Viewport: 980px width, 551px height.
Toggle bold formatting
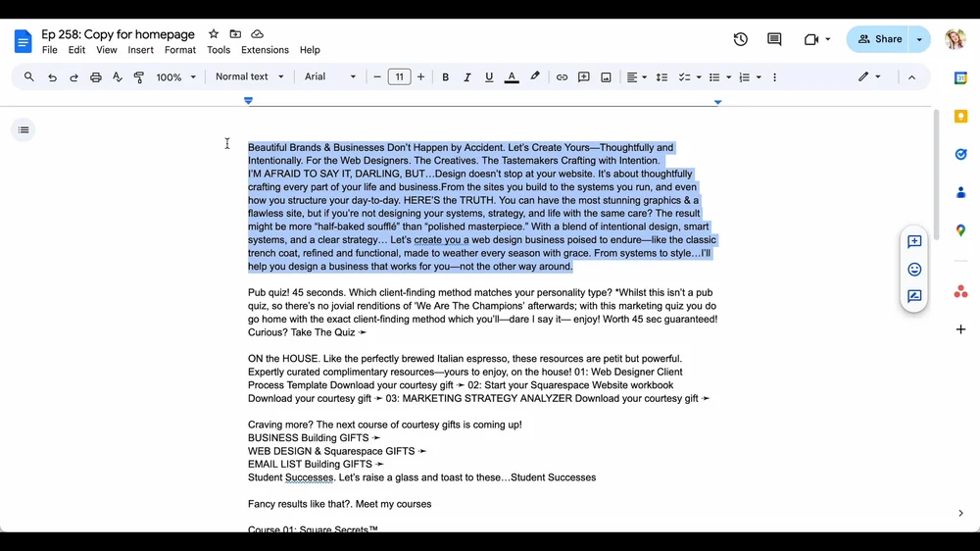pyautogui.click(x=446, y=76)
